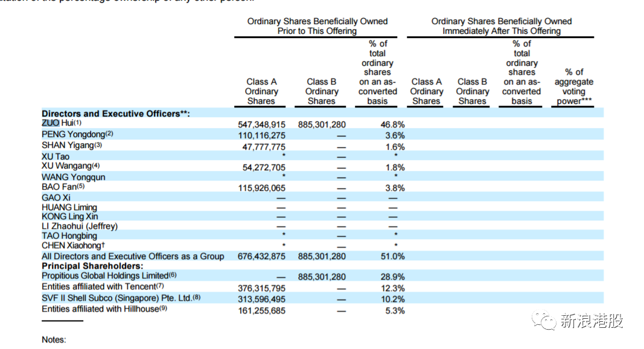Screen dimensions: 644x349
Task: Select the "Immediately After This Offering" group header
Action: (x=502, y=27)
